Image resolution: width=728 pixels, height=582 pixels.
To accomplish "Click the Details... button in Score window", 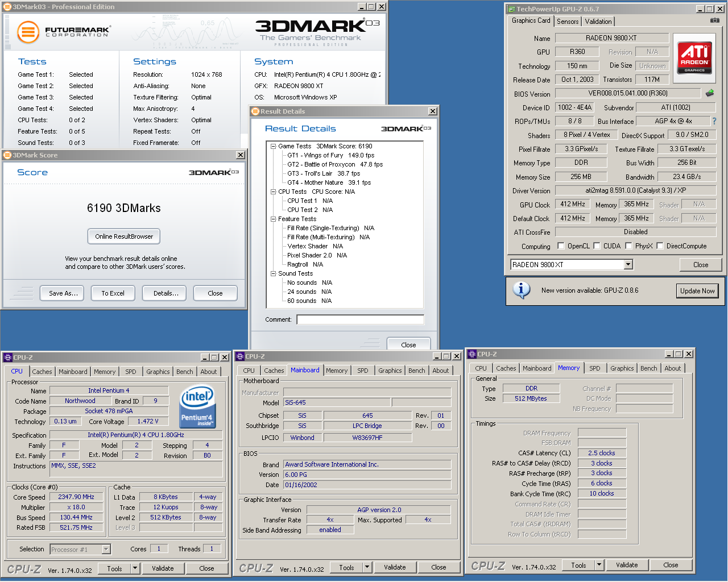I will [166, 293].
